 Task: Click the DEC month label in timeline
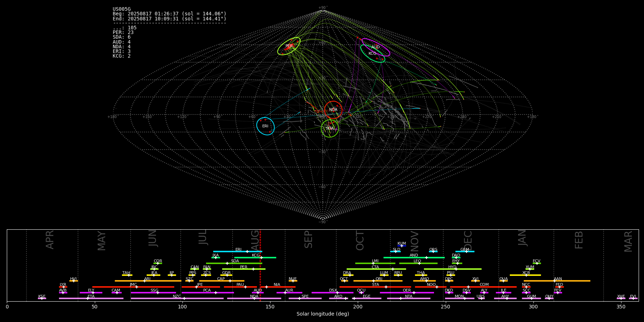[468, 240]
